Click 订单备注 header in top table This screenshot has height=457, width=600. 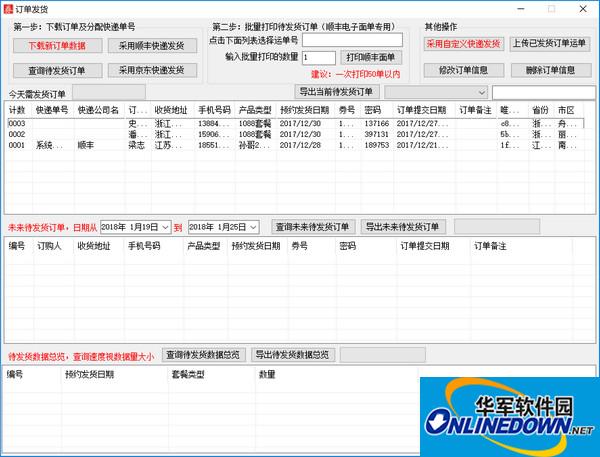(x=476, y=110)
